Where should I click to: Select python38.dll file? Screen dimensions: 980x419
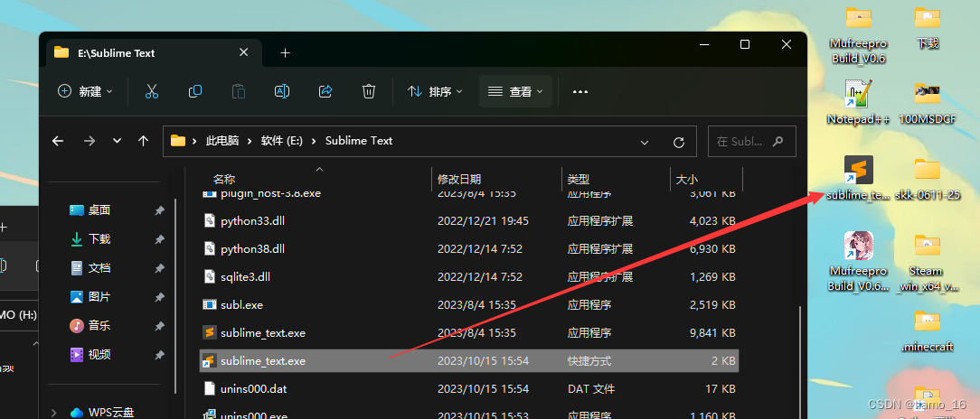click(468, 249)
